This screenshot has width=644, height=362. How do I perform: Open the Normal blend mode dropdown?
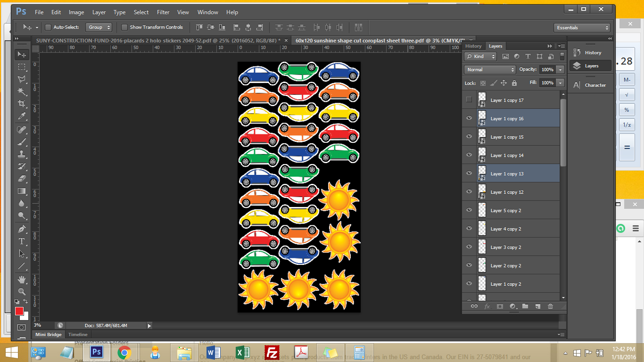pos(490,69)
